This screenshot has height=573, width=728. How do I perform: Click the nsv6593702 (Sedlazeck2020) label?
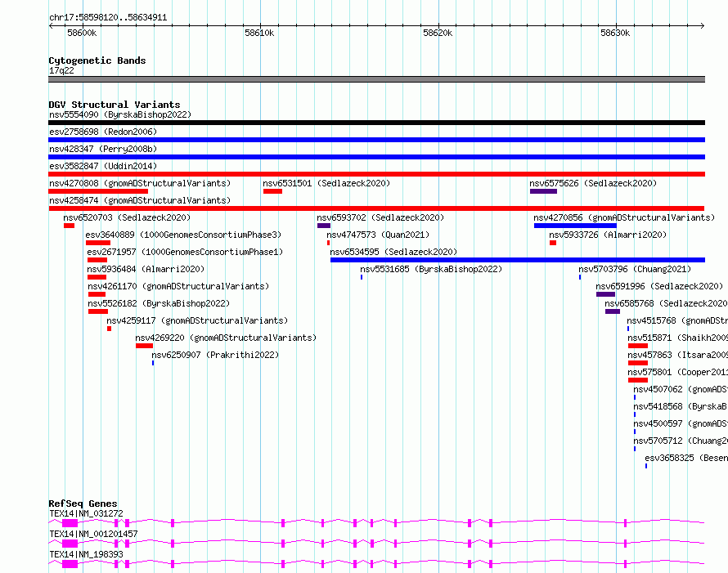pos(380,217)
